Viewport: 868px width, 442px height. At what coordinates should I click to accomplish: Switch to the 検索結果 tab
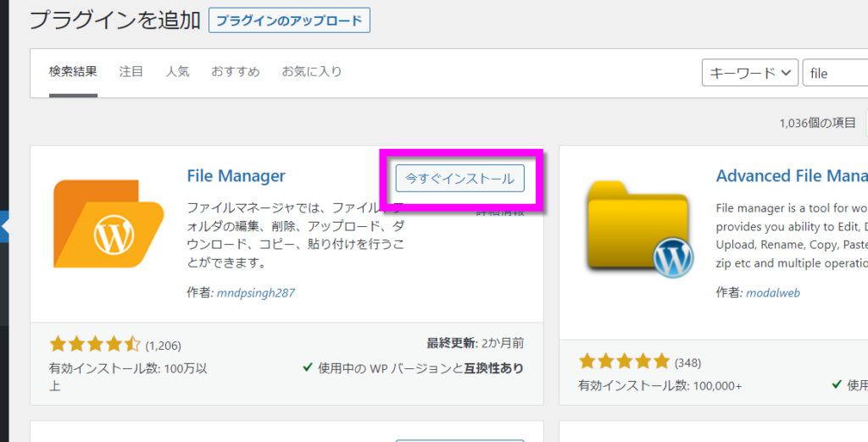click(x=73, y=72)
